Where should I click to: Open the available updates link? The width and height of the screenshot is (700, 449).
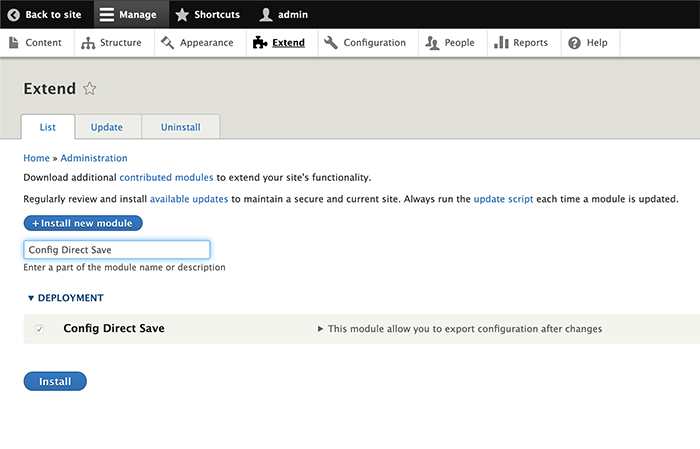(x=189, y=199)
